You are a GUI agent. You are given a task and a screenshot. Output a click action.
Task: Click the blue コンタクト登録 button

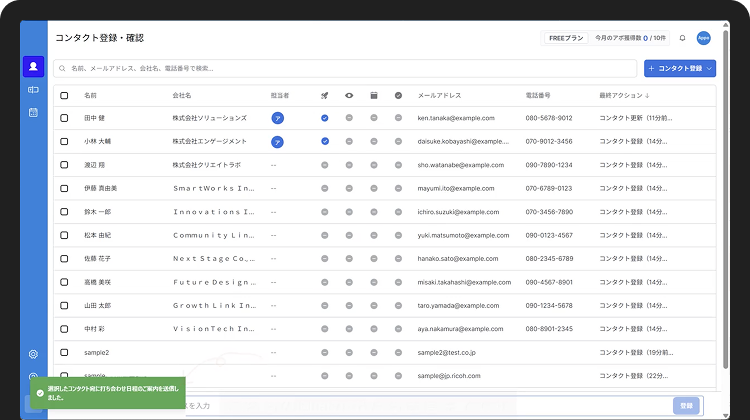pos(680,68)
